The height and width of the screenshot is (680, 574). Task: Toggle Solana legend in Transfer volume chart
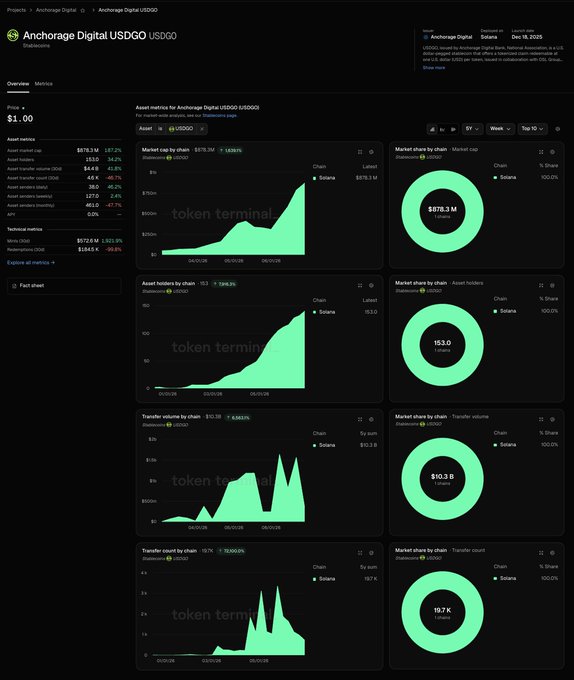point(324,445)
